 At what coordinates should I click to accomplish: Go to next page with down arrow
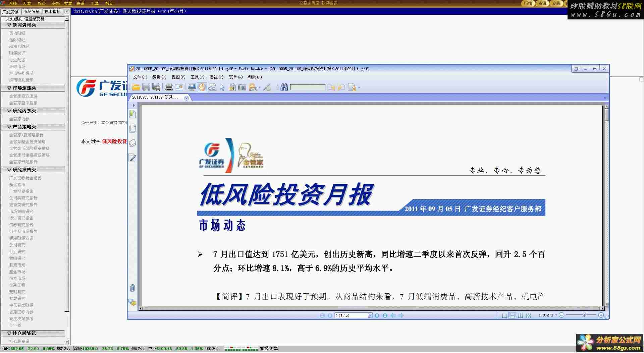(377, 315)
